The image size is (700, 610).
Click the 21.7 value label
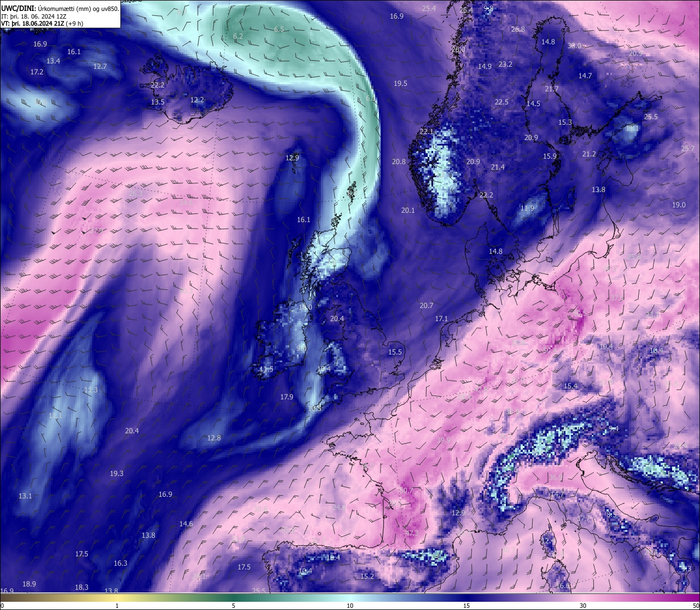(x=552, y=89)
